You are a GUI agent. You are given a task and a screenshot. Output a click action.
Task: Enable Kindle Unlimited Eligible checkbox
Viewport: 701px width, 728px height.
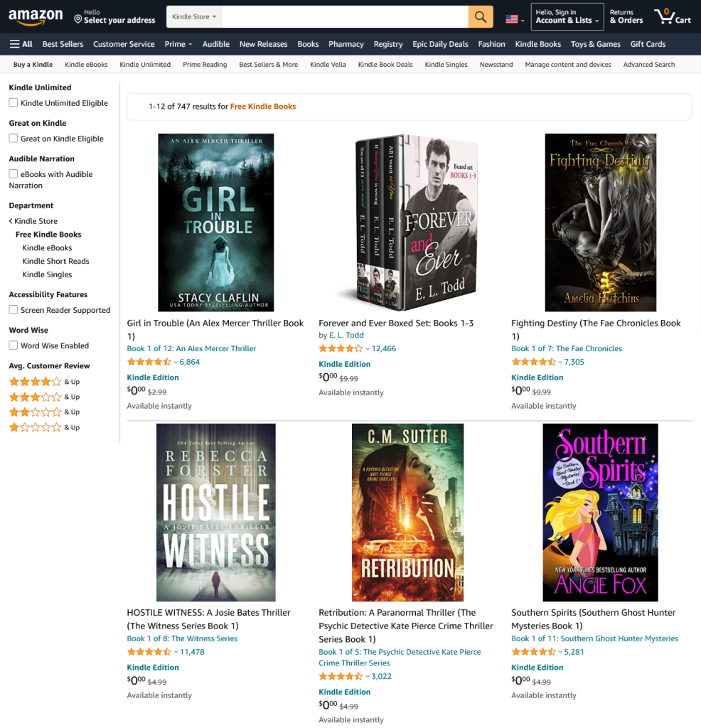click(x=14, y=102)
